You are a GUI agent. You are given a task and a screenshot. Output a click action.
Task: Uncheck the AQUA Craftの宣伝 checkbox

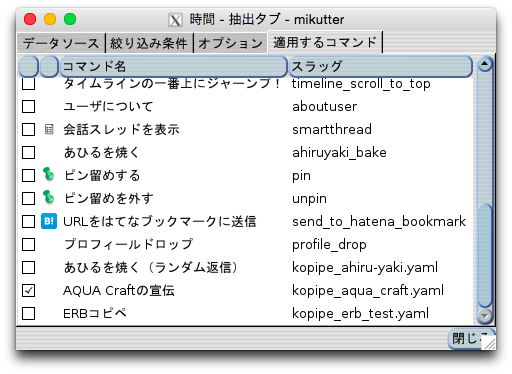tap(28, 291)
